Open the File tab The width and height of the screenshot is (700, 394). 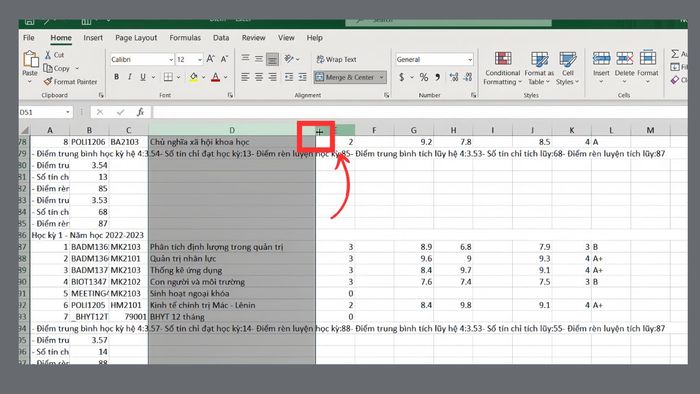point(29,38)
